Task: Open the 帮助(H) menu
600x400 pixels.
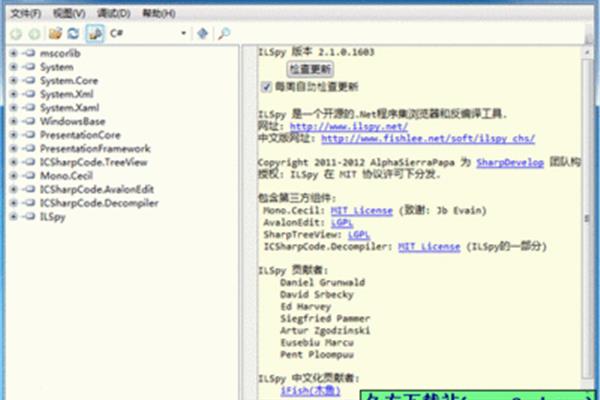Action: (x=159, y=14)
